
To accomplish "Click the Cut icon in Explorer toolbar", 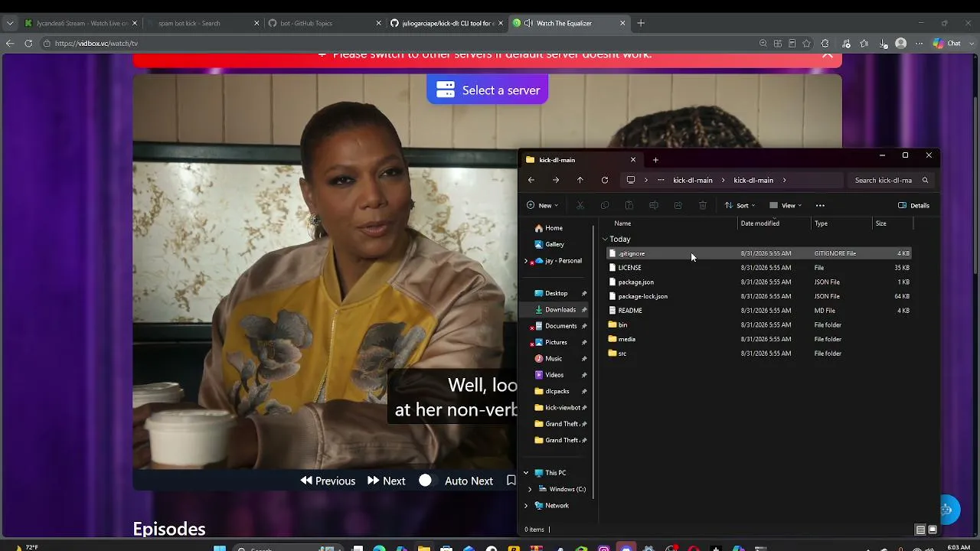I will pos(580,205).
